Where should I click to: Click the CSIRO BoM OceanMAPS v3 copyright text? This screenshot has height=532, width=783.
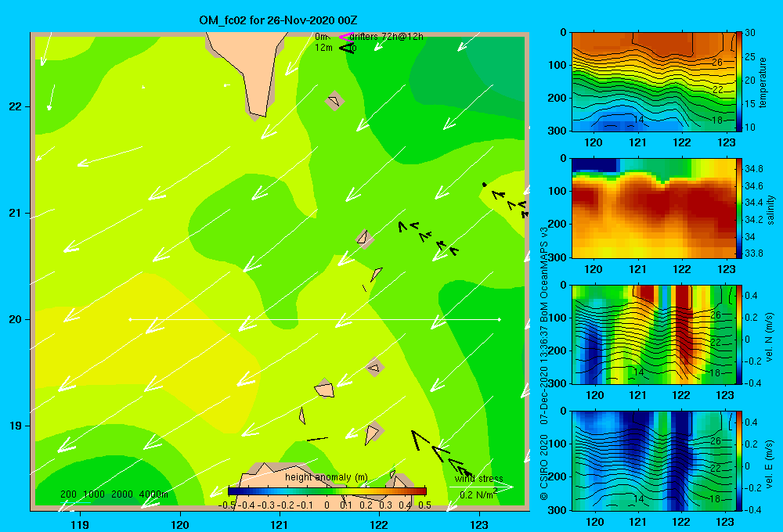[544, 363]
